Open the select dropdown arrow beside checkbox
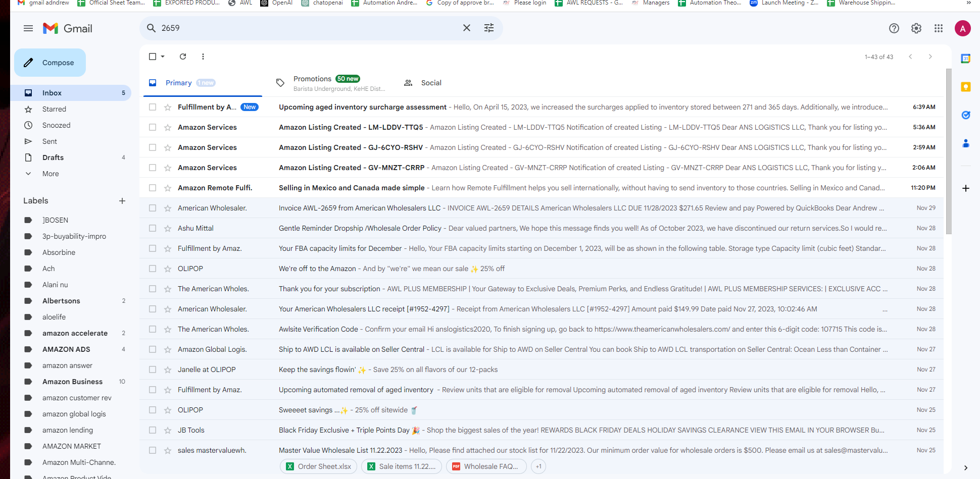Screen dimensions: 980x479 (163, 57)
